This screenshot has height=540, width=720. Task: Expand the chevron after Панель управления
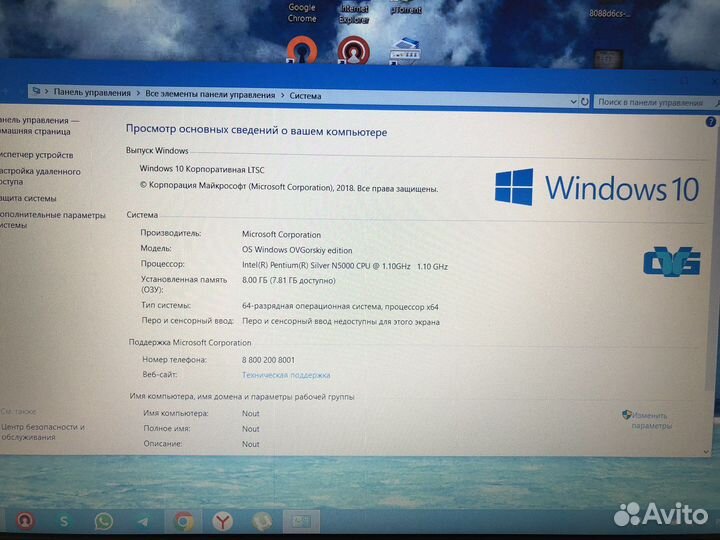138,93
